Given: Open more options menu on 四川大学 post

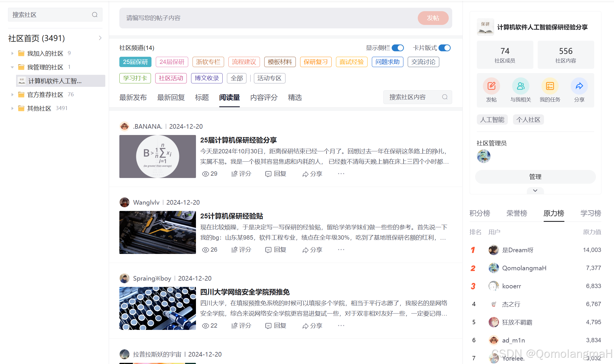Looking at the screenshot, I should point(341,326).
